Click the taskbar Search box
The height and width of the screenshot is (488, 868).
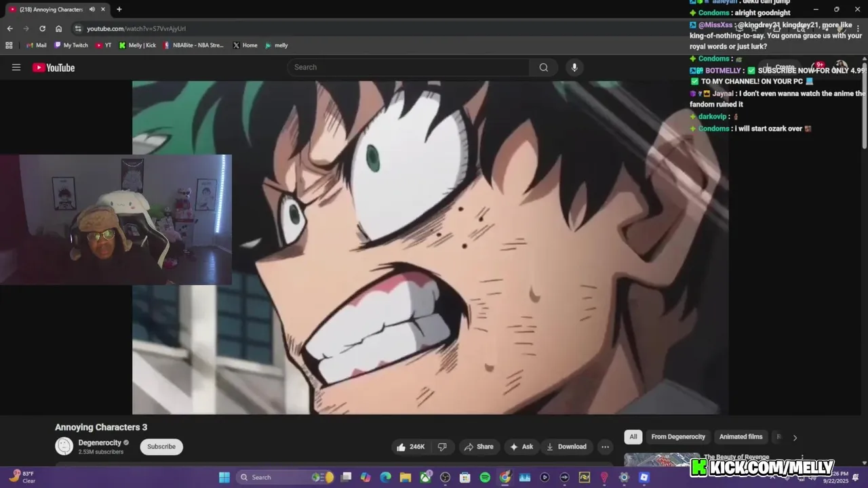285,477
